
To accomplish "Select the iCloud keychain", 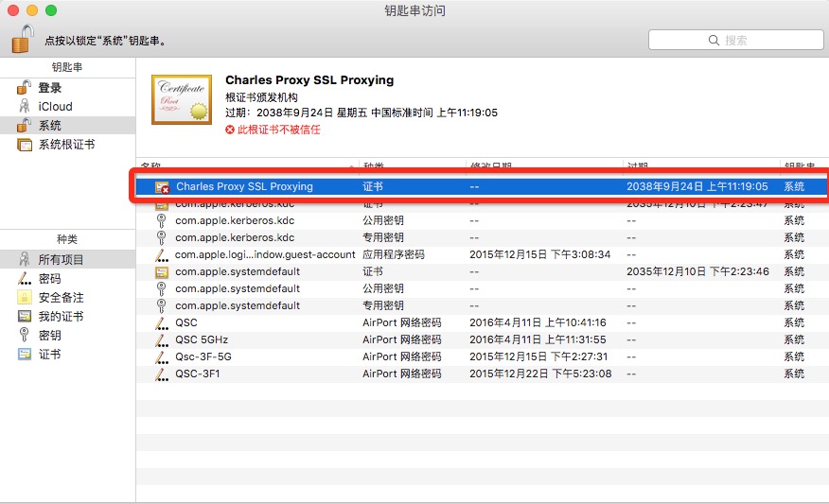I will [x=68, y=106].
